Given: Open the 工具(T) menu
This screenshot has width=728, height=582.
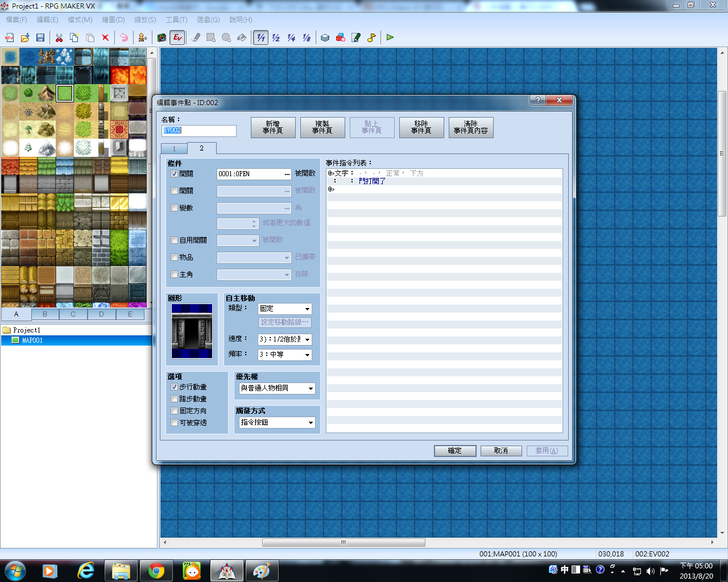Looking at the screenshot, I should click(x=176, y=19).
